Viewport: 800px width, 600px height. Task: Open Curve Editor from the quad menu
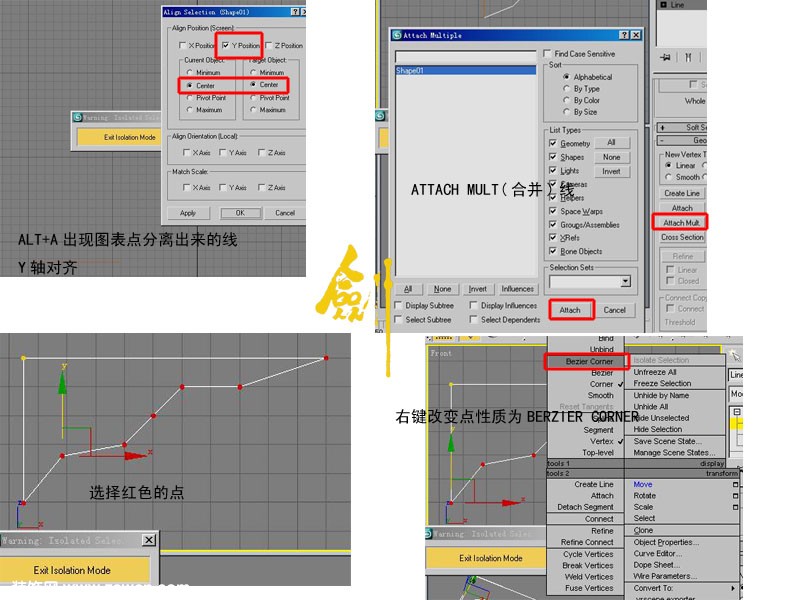tap(658, 553)
